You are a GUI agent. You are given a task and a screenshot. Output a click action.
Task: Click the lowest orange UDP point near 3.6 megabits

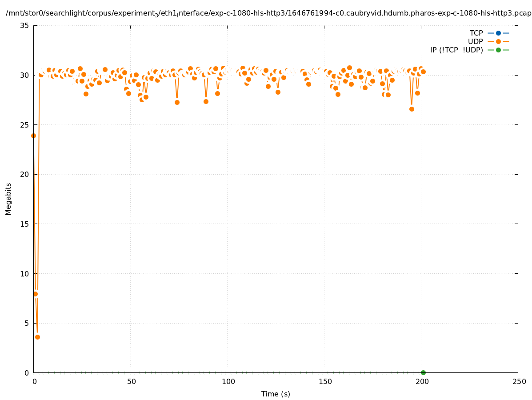click(x=37, y=337)
